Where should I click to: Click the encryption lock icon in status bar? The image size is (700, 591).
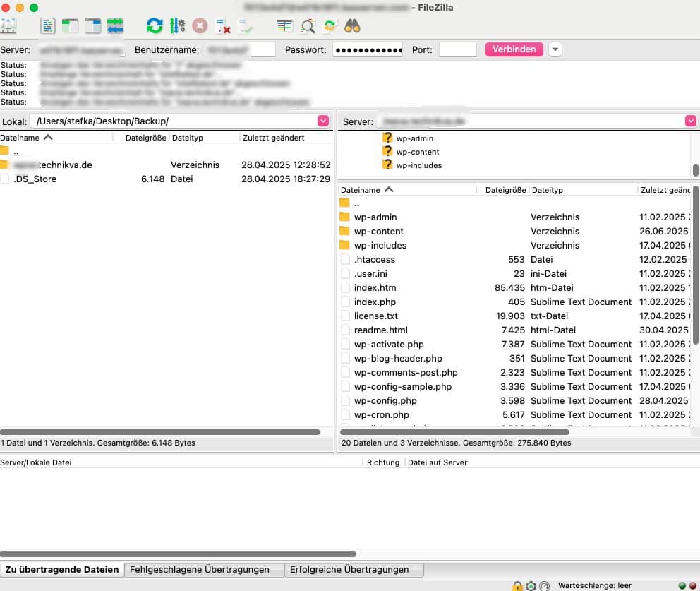(x=517, y=585)
